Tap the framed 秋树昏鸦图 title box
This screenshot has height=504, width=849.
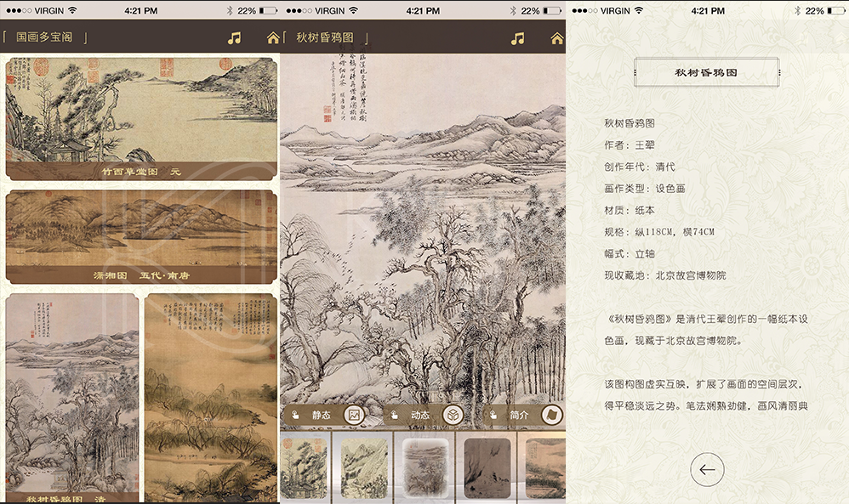click(707, 72)
